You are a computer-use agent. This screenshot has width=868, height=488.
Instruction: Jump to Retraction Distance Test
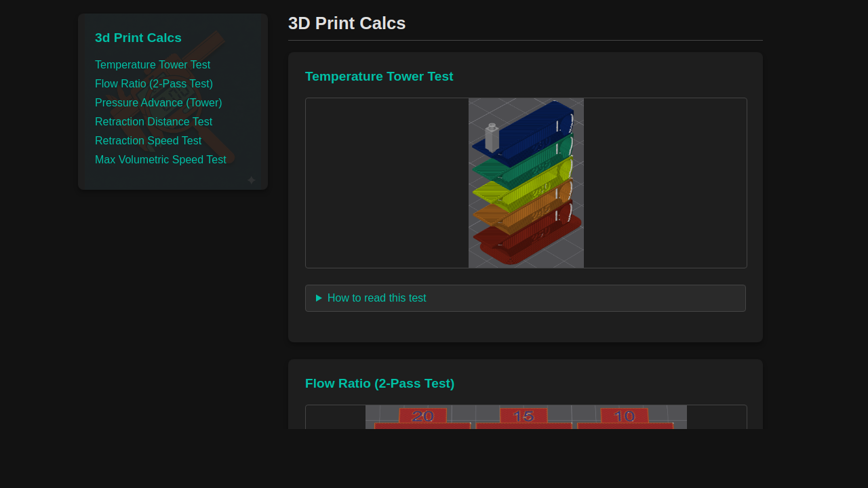pos(154,122)
